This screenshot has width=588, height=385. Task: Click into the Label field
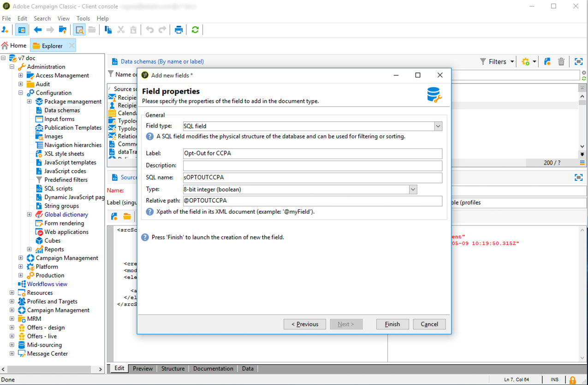point(312,154)
